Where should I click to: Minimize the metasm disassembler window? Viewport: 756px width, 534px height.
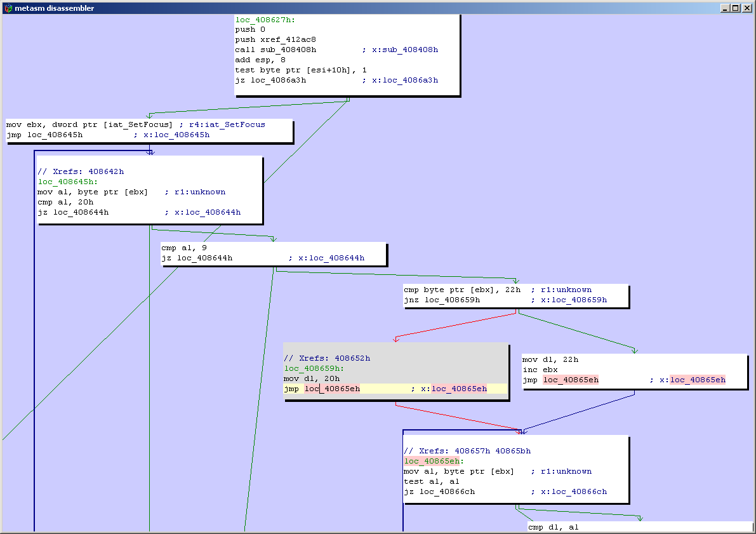click(x=725, y=8)
